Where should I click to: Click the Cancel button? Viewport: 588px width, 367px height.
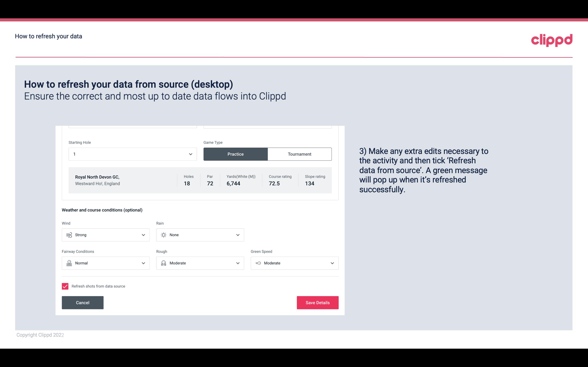(83, 302)
